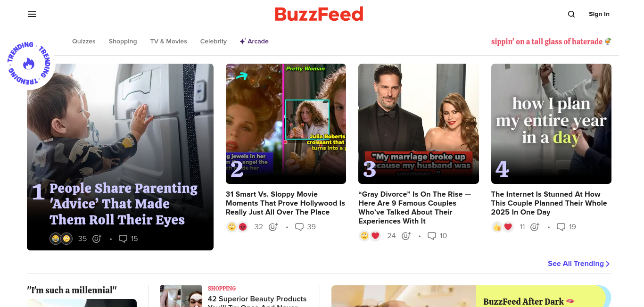The image size is (644, 307).
Task: Open the Quizzes tab
Action: pos(84,41)
